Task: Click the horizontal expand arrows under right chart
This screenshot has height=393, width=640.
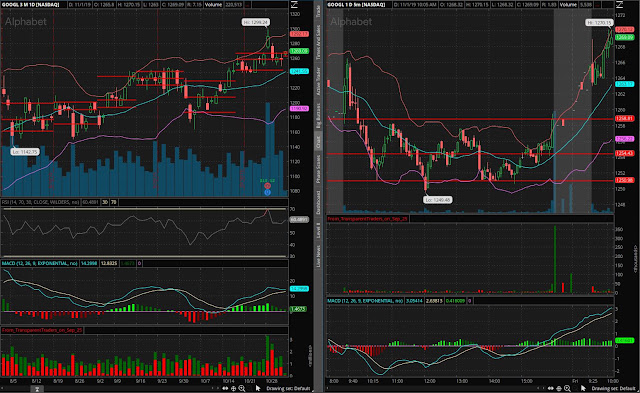Action: pos(550,389)
